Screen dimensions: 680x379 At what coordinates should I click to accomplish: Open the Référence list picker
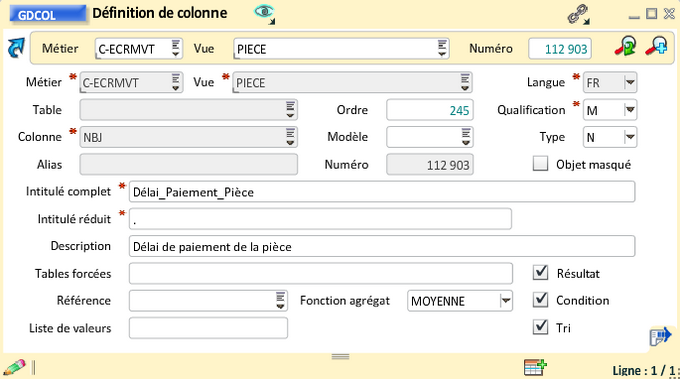281,301
